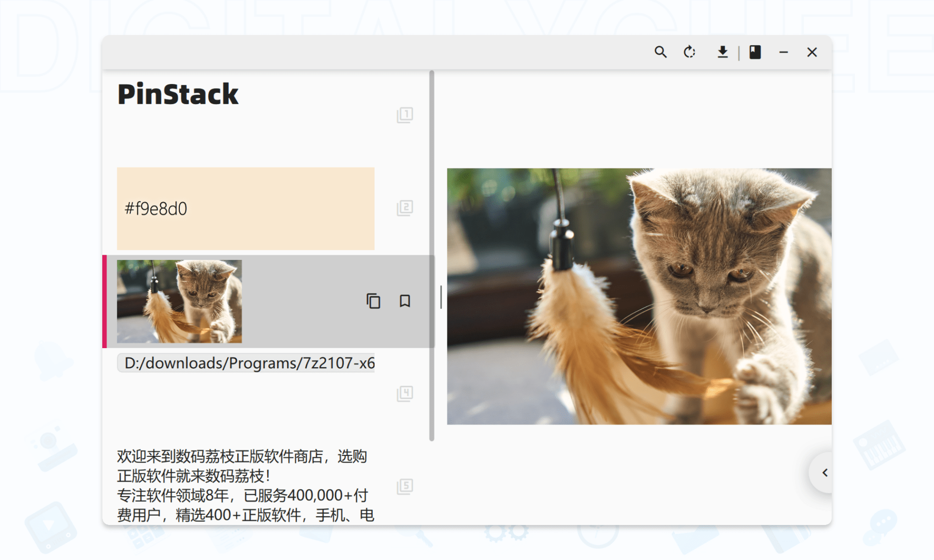The height and width of the screenshot is (560, 934).
Task: Toggle the preview panel layout icon
Action: point(755,52)
